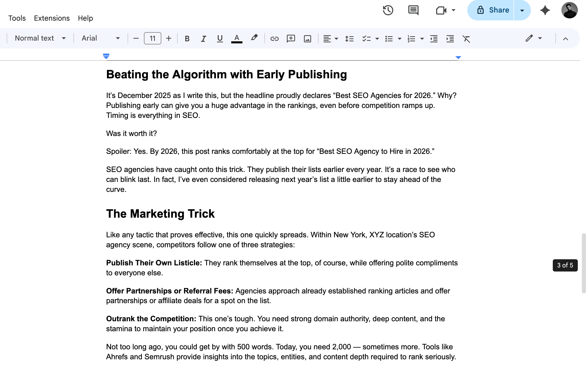588x370 pixels.
Task: Insert a link into the text
Action: pos(274,39)
